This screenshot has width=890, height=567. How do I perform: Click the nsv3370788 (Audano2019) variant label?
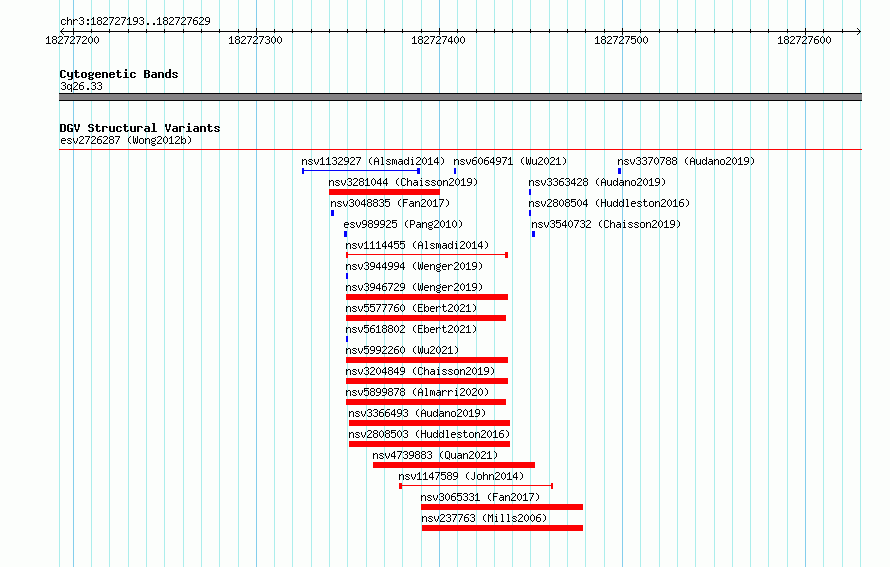(x=686, y=161)
